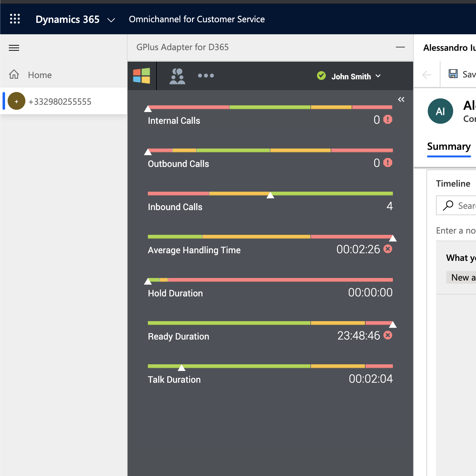Open the John Smith agent status dropdown

(x=355, y=76)
